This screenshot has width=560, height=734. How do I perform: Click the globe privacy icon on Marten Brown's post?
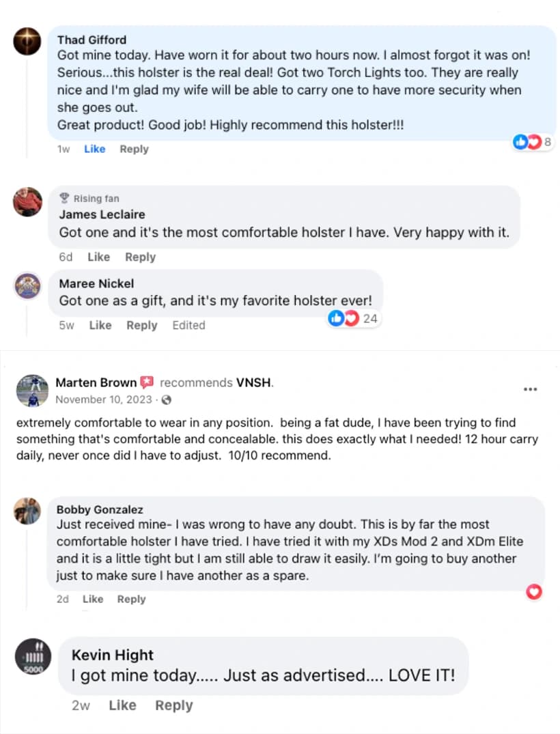166,399
